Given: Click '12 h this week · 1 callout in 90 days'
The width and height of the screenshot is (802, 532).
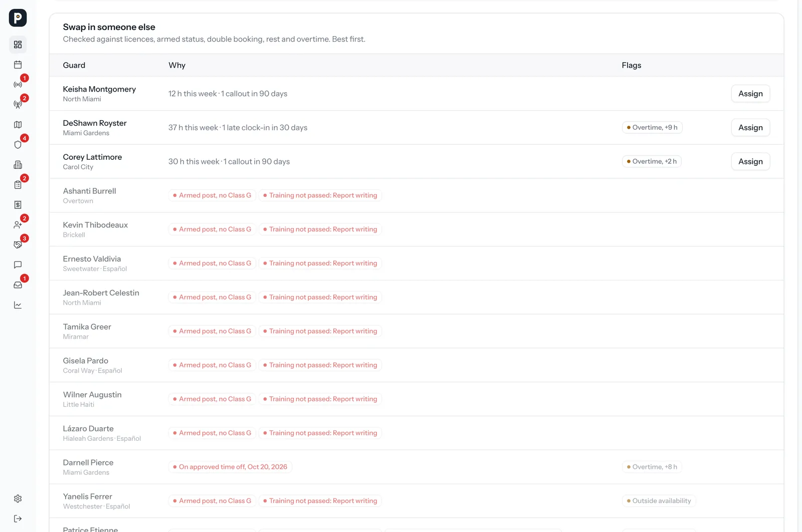Looking at the screenshot, I should click(x=228, y=94).
